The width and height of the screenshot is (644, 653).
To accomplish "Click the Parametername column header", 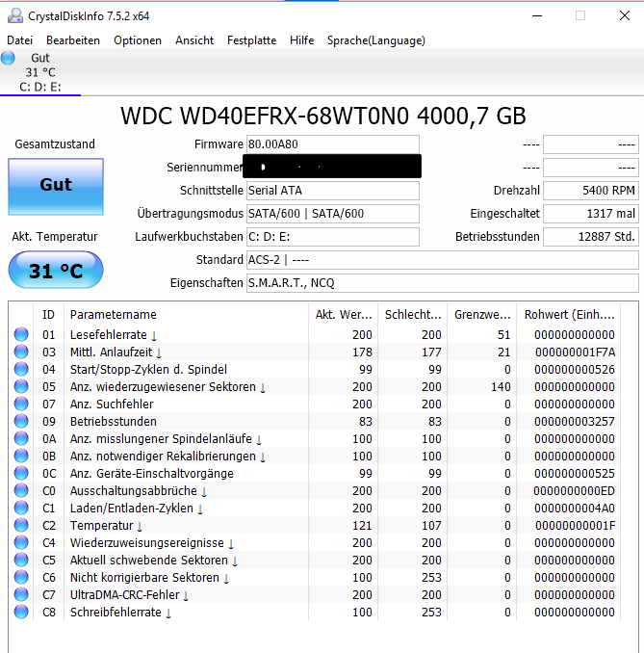I will [186, 314].
